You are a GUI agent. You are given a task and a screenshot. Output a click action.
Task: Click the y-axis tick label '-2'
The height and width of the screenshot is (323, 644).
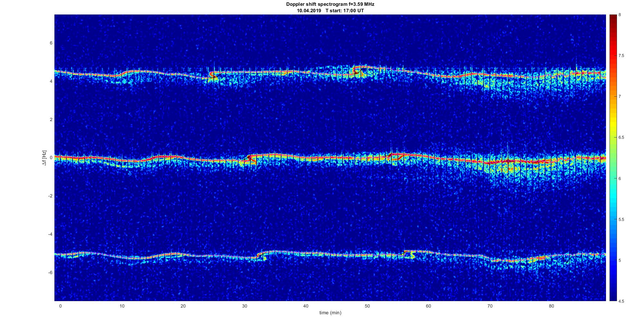pyautogui.click(x=50, y=196)
